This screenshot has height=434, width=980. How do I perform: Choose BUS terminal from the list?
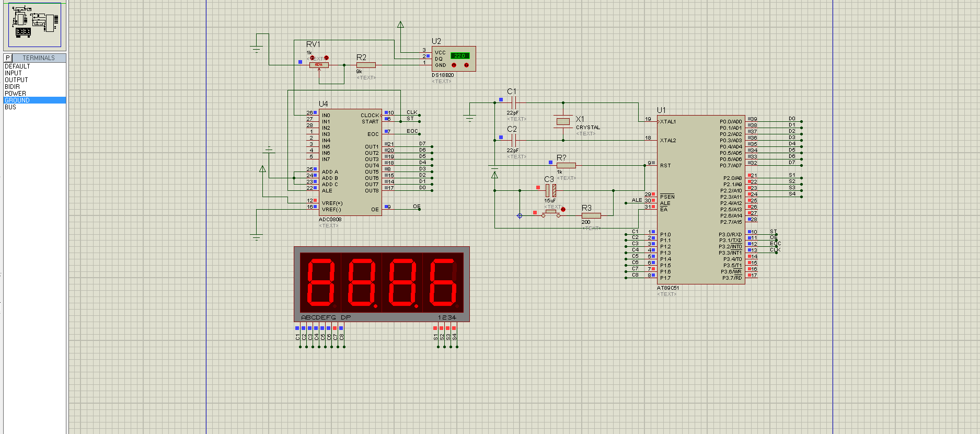point(10,107)
